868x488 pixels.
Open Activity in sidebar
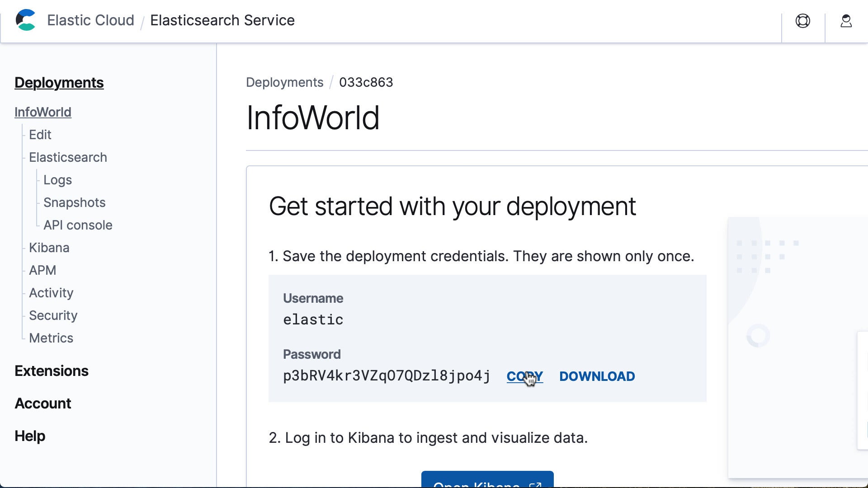point(51,293)
